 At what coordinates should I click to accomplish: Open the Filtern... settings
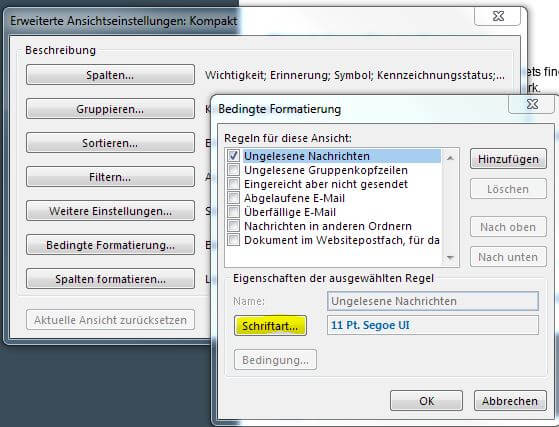pos(110,176)
